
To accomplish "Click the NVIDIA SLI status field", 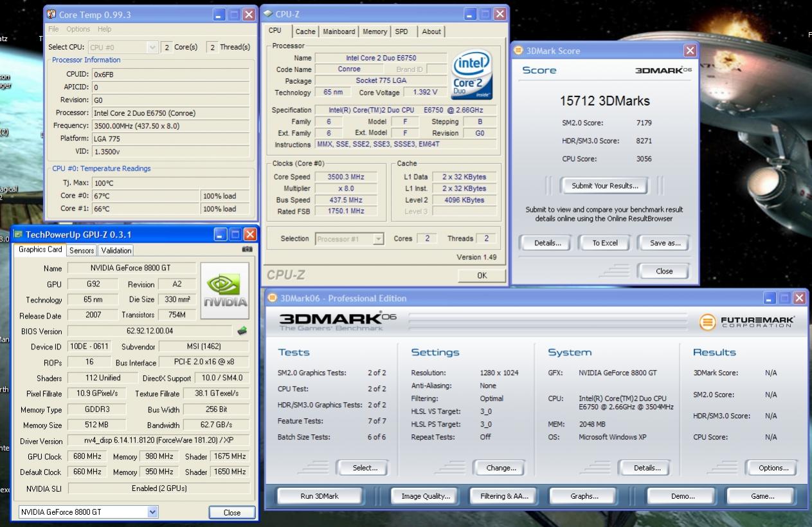I will point(158,488).
